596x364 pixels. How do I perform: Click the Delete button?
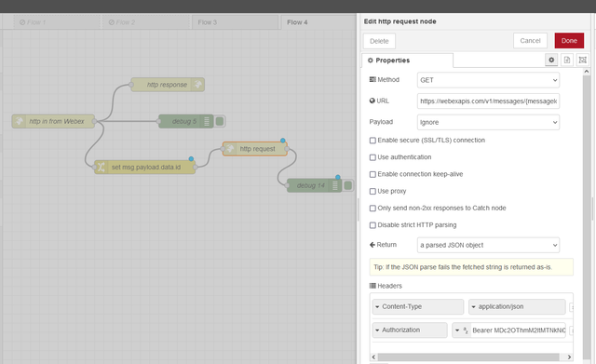pos(379,41)
